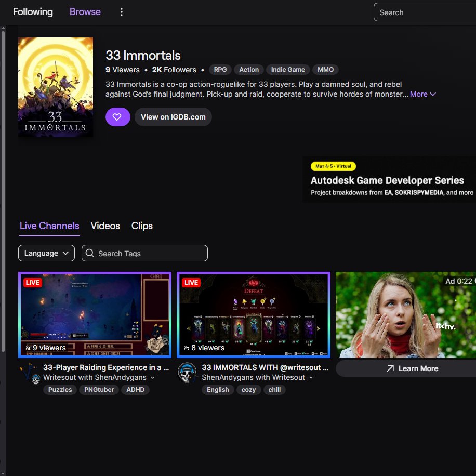Open the Autodesk Game Developer Series banner
The width and height of the screenshot is (476, 476).
390,179
